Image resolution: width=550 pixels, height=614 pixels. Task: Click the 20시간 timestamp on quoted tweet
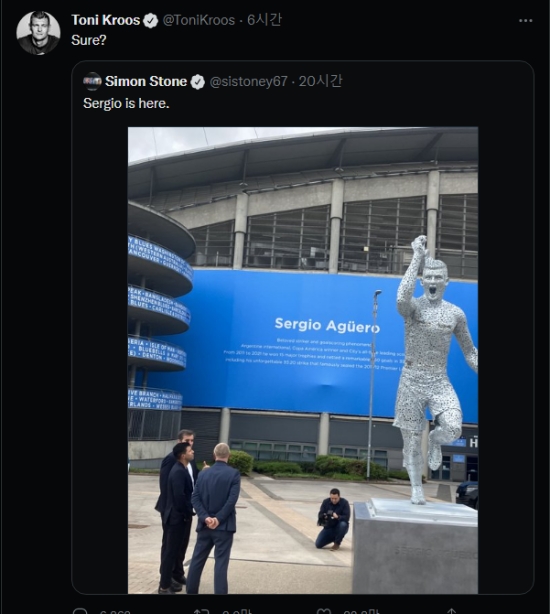tap(320, 81)
